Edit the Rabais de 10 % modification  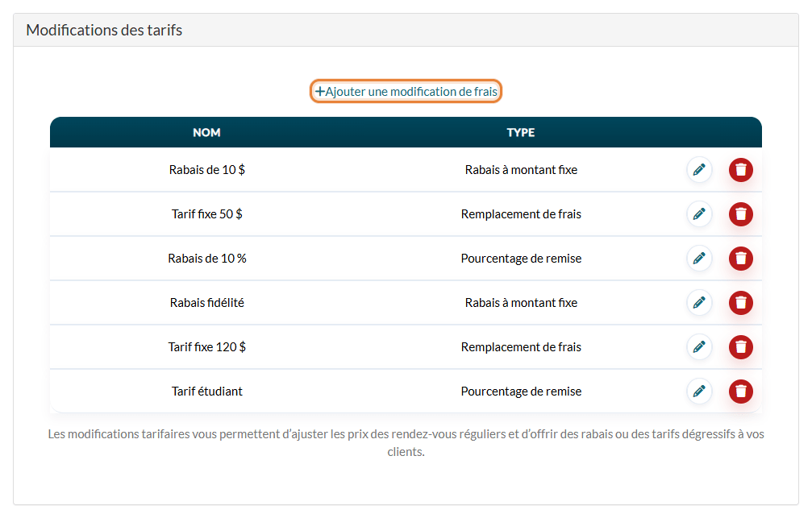(699, 259)
